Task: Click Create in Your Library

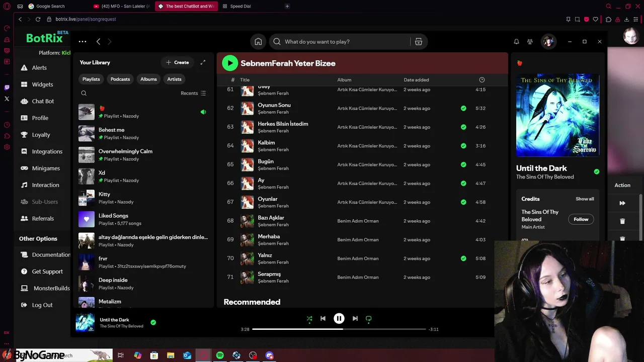Action: (x=178, y=62)
